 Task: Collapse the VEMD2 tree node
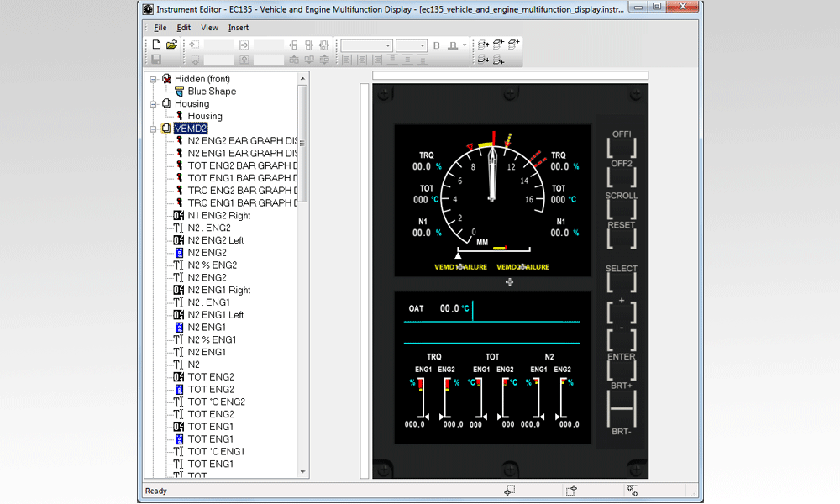154,129
